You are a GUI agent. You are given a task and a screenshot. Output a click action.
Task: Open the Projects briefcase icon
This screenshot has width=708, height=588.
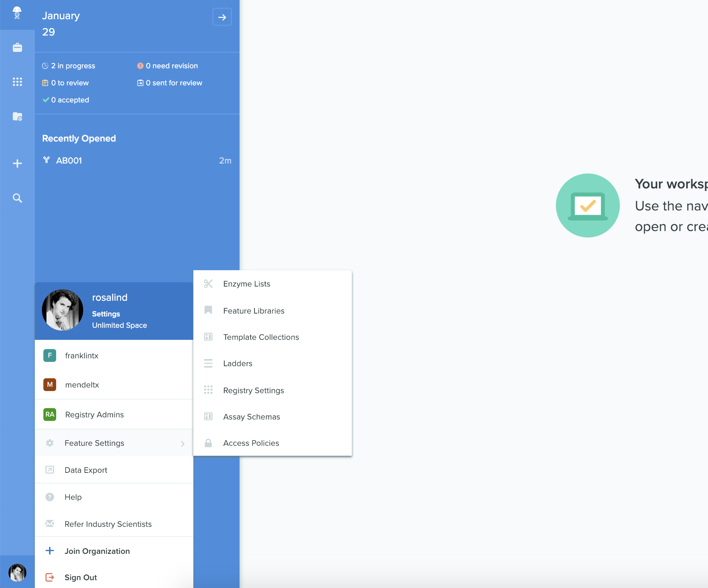tap(17, 47)
